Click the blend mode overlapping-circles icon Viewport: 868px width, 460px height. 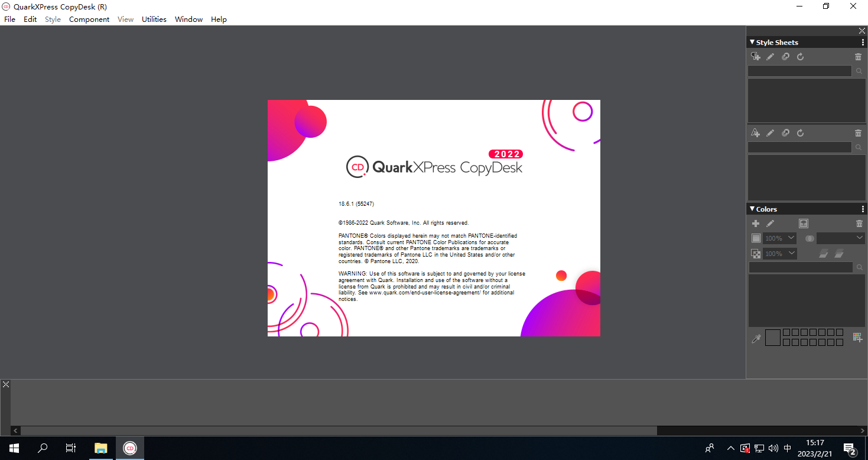(x=810, y=238)
